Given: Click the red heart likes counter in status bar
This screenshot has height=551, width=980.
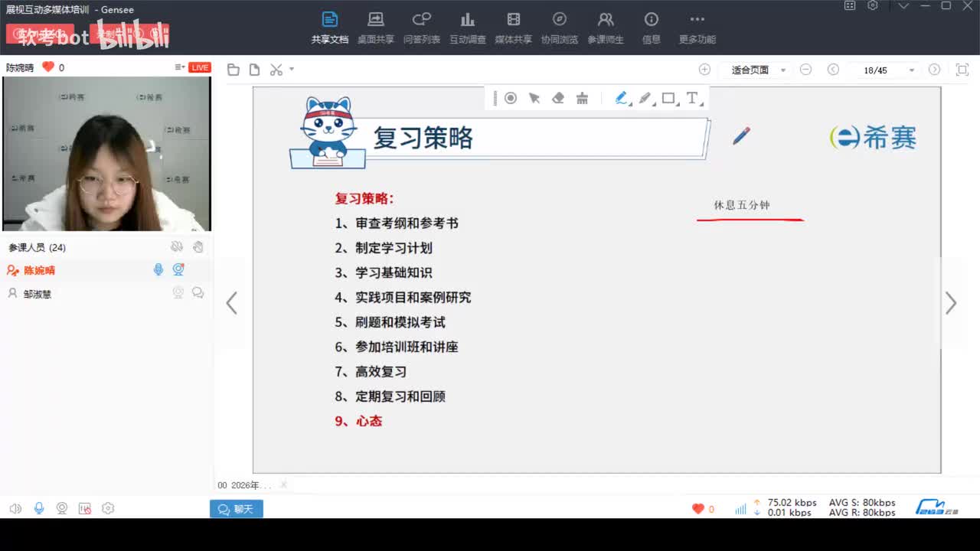Looking at the screenshot, I should (703, 509).
